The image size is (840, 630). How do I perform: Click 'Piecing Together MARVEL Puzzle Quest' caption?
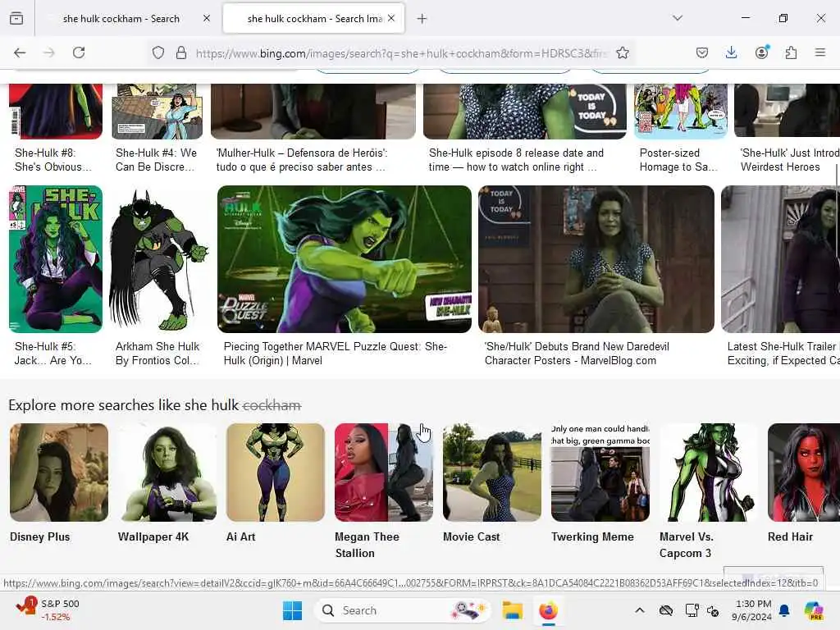click(x=336, y=354)
